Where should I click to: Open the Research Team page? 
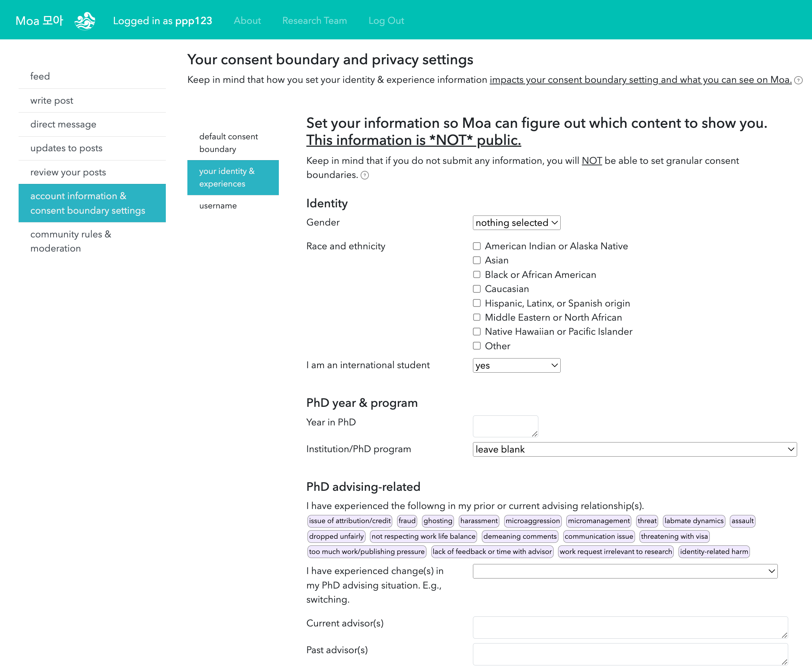point(315,21)
